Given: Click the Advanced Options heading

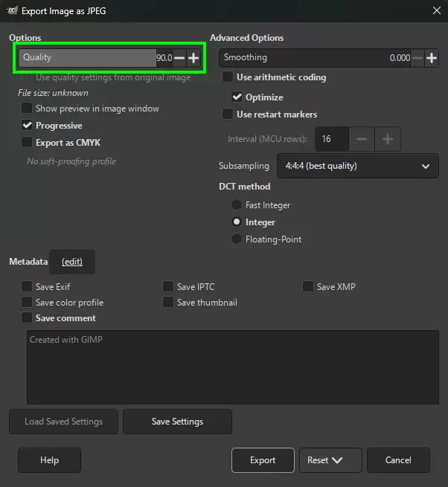Looking at the screenshot, I should (247, 38).
